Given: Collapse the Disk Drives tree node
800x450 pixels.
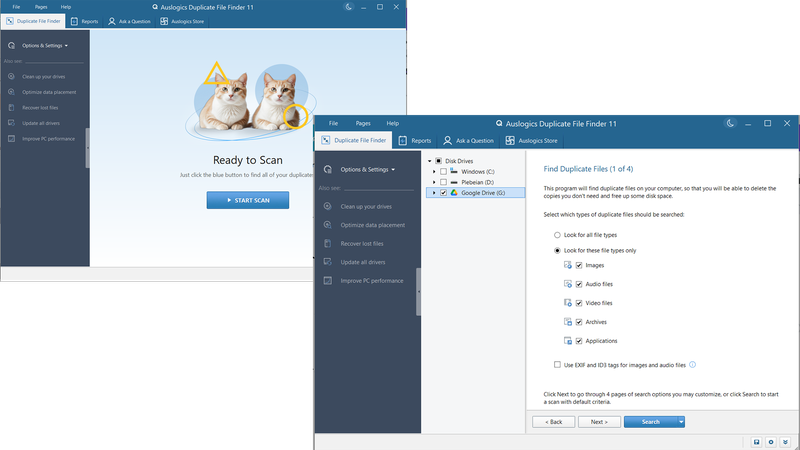Looking at the screenshot, I should coord(430,161).
